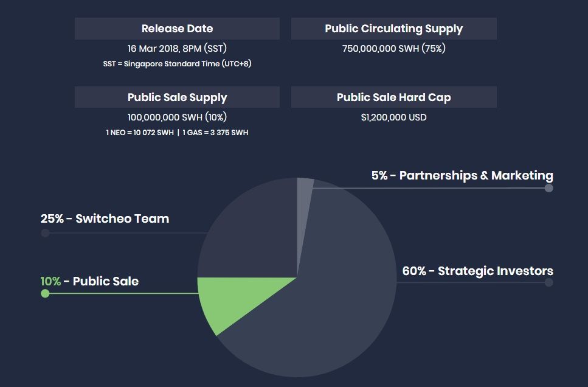Click the dot ending the Partnerships & Marketing line
The width and height of the screenshot is (588, 387).
click(548, 188)
